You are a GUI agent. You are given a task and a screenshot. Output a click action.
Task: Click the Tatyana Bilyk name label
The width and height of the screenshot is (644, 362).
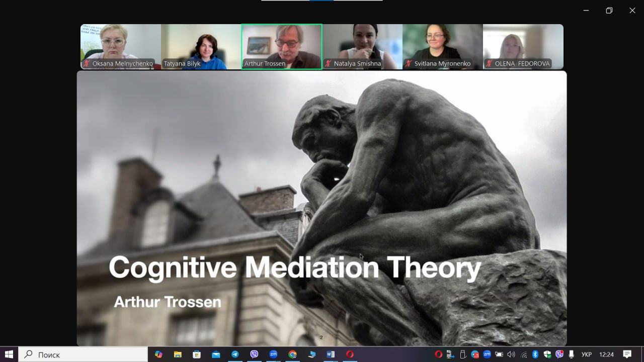[x=182, y=64]
